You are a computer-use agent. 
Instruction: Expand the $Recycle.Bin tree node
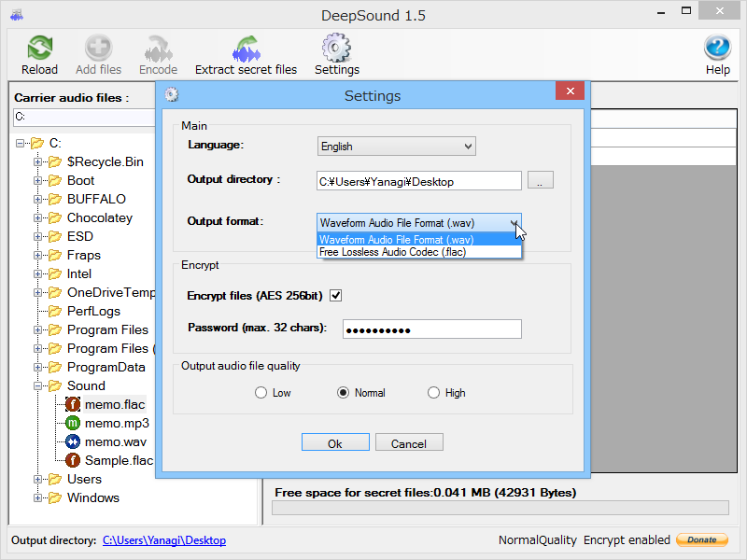[x=37, y=161]
